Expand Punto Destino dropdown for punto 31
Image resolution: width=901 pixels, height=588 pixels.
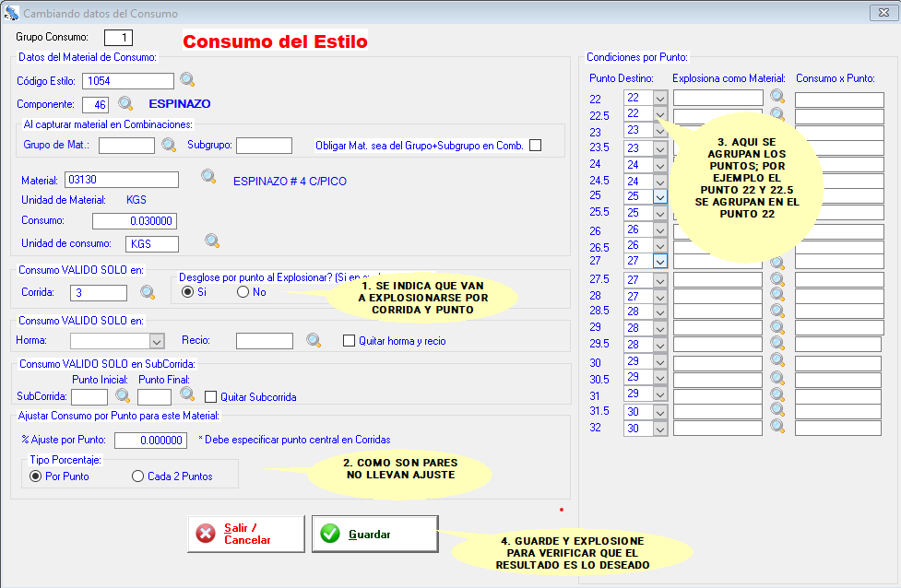(660, 394)
